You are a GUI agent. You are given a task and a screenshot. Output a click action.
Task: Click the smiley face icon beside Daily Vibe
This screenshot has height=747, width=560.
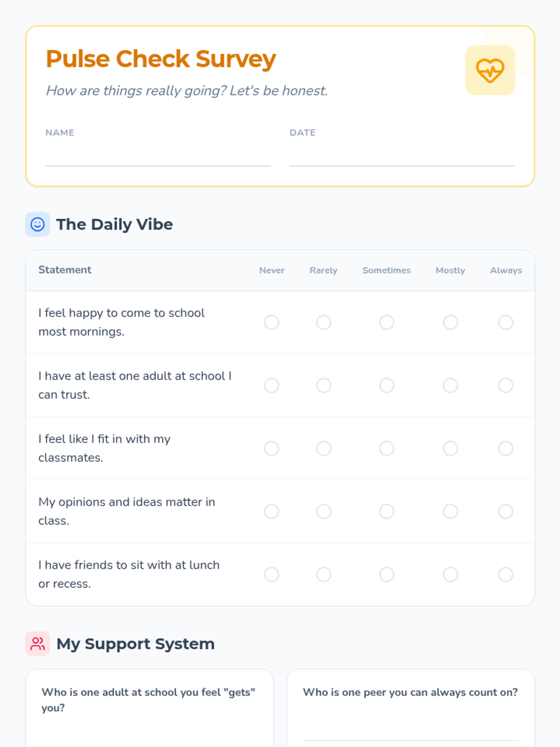[37, 224]
